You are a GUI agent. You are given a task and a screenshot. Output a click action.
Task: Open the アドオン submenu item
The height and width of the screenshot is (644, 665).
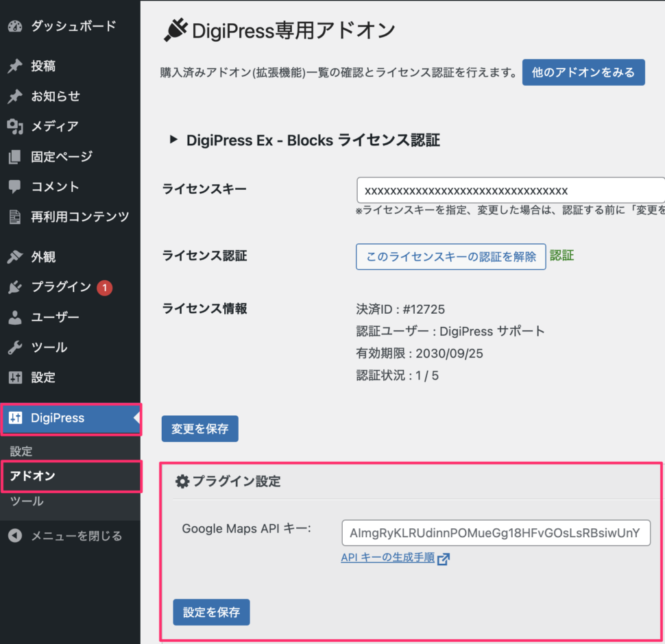point(33,476)
